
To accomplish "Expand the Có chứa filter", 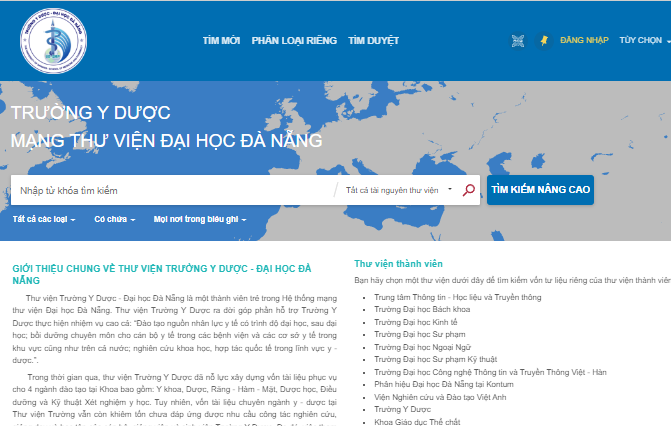I will tap(115, 219).
